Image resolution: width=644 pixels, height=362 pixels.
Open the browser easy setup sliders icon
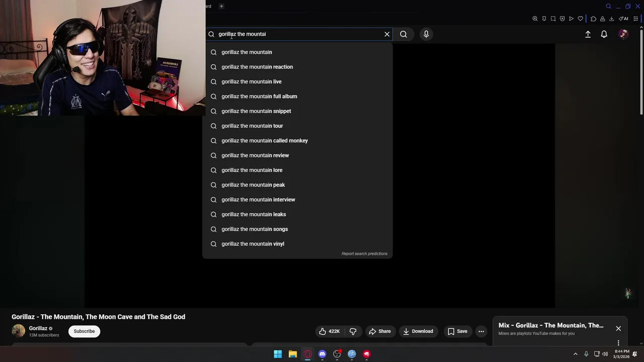[635, 19]
